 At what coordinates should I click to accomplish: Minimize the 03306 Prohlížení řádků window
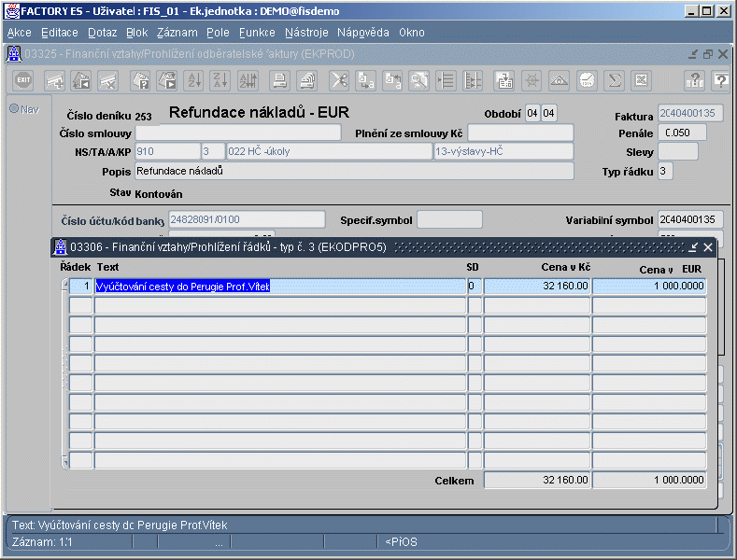coord(693,247)
